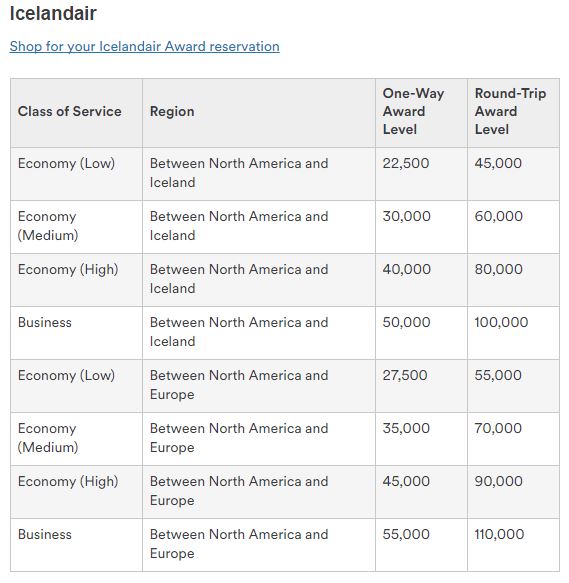Click the Round-Trip Award Level header
569x583 pixels.
510,111
